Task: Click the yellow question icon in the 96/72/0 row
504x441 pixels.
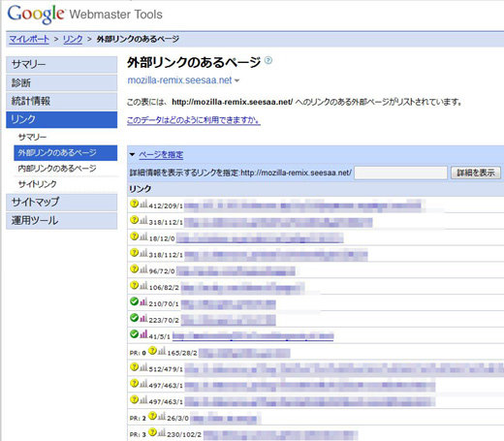Action: tap(134, 268)
